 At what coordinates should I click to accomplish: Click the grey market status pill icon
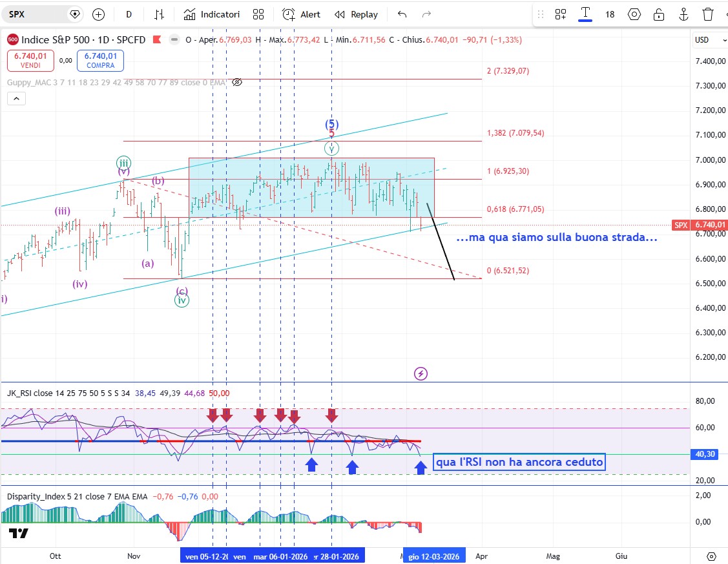pyautogui.click(x=174, y=39)
